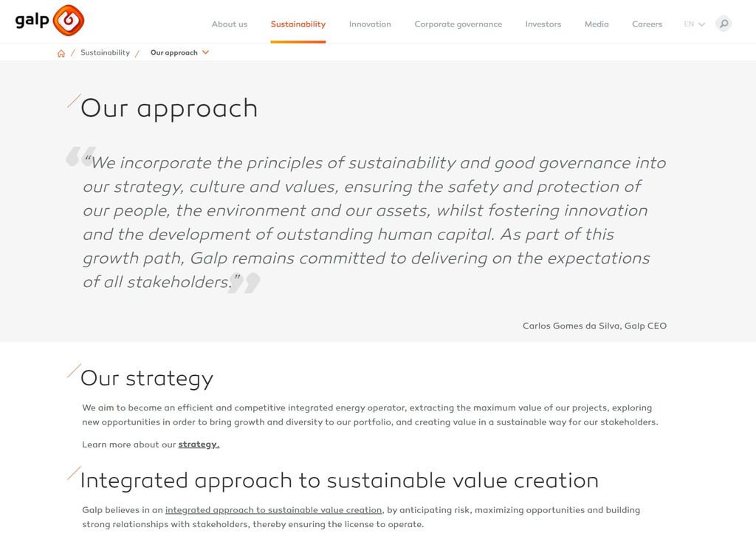Image resolution: width=756 pixels, height=536 pixels.
Task: Go to Corporate governance section
Action: (x=458, y=24)
